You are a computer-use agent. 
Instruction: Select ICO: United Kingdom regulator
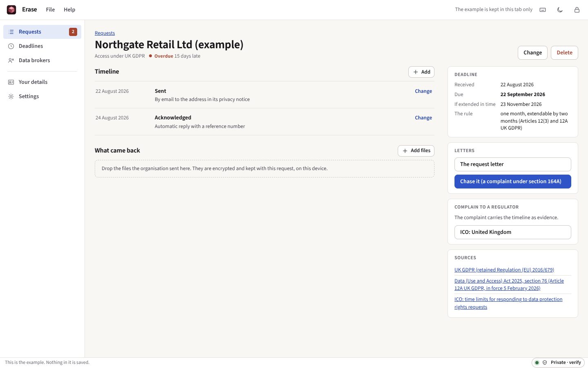coord(513,232)
